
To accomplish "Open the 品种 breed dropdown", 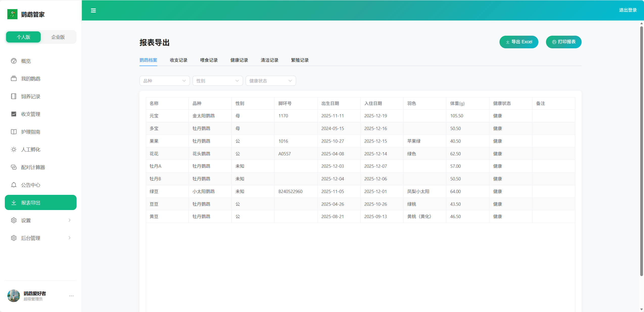I will pos(164,80).
